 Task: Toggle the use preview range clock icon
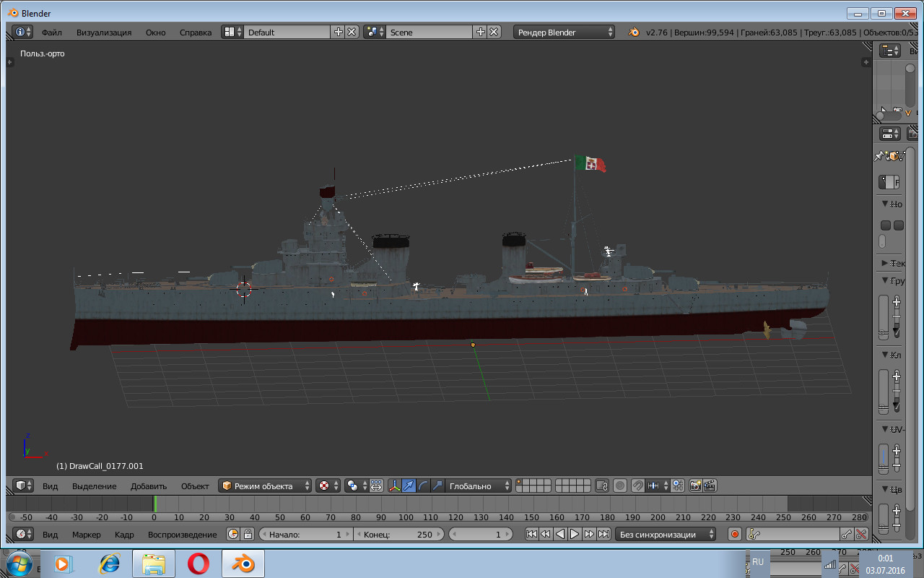pyautogui.click(x=233, y=534)
